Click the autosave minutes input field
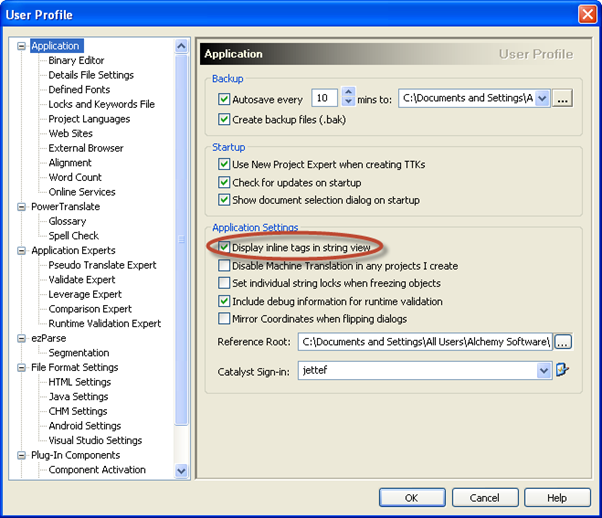The width and height of the screenshot is (602, 518). tap(324, 98)
